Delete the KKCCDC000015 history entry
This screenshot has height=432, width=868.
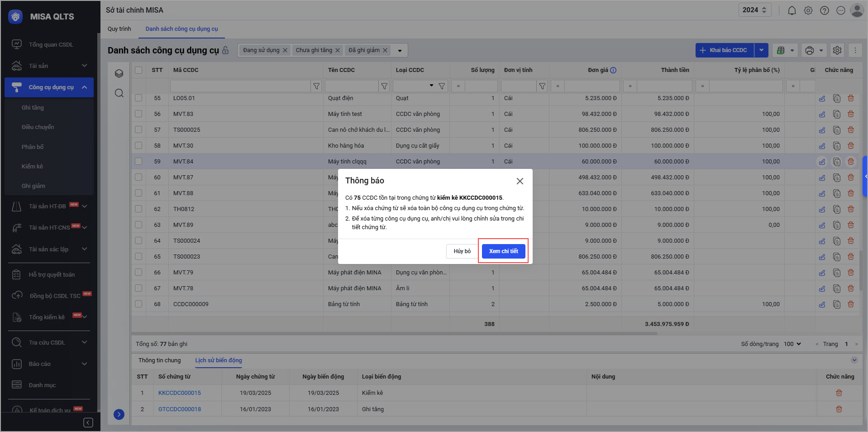839,393
